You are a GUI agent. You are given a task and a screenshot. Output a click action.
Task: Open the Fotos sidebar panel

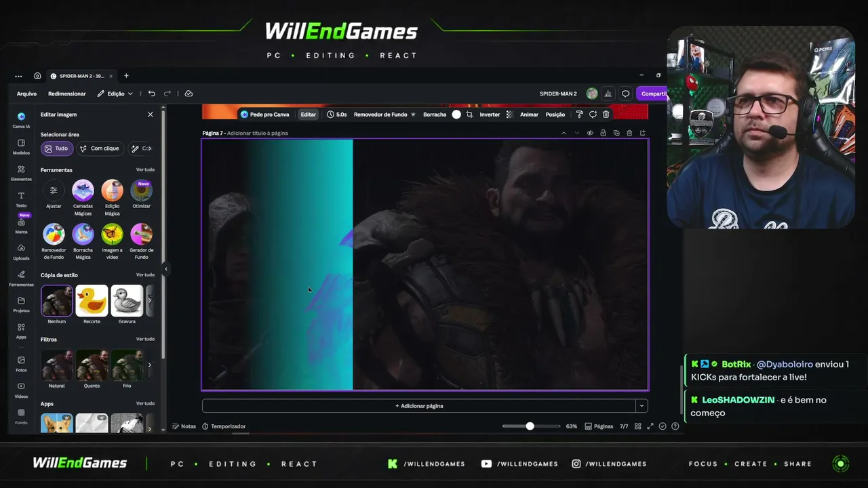click(x=21, y=364)
